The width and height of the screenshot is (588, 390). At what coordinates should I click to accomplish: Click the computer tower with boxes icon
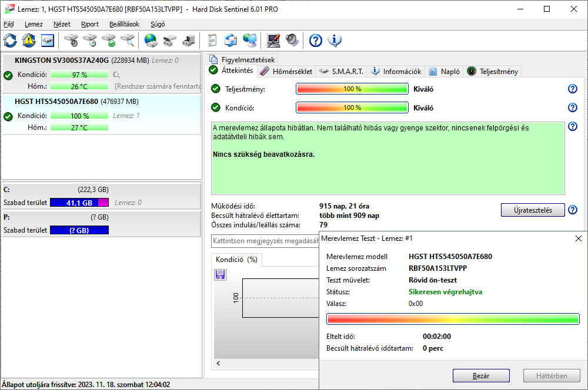pos(189,41)
